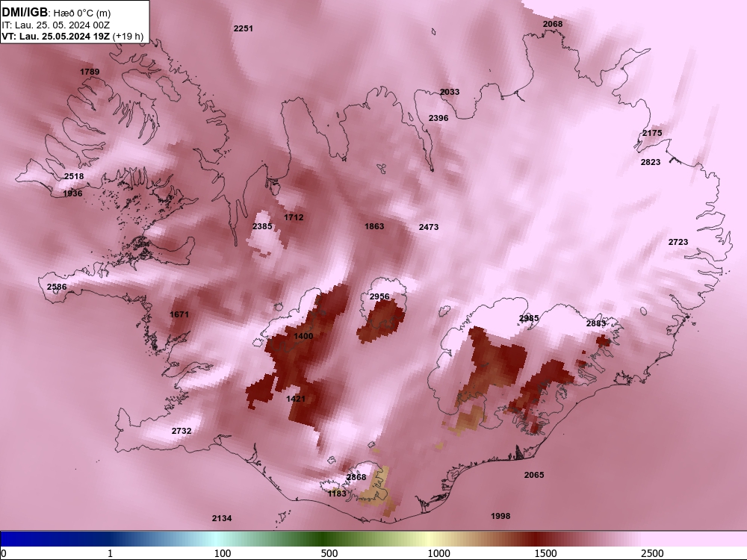Click the value 2385 on the map
The image size is (747, 560).
click(262, 227)
